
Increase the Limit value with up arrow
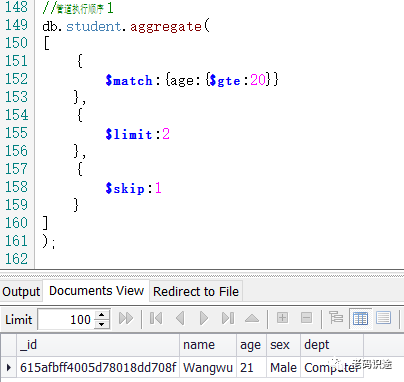[x=102, y=315]
